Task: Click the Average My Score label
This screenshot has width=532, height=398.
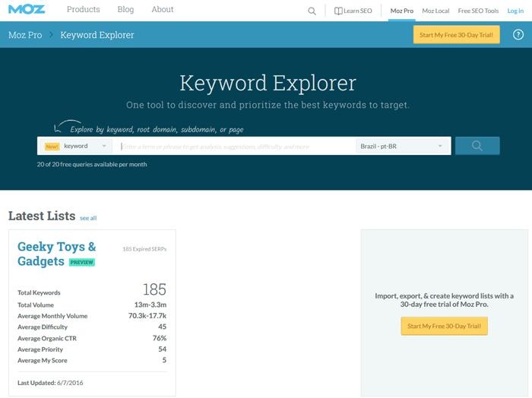Action: point(43,360)
